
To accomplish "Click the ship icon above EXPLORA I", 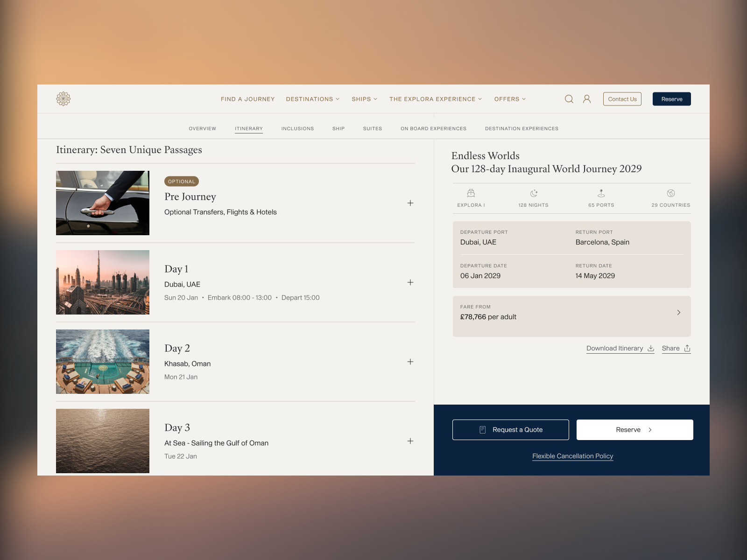I will click(x=471, y=193).
